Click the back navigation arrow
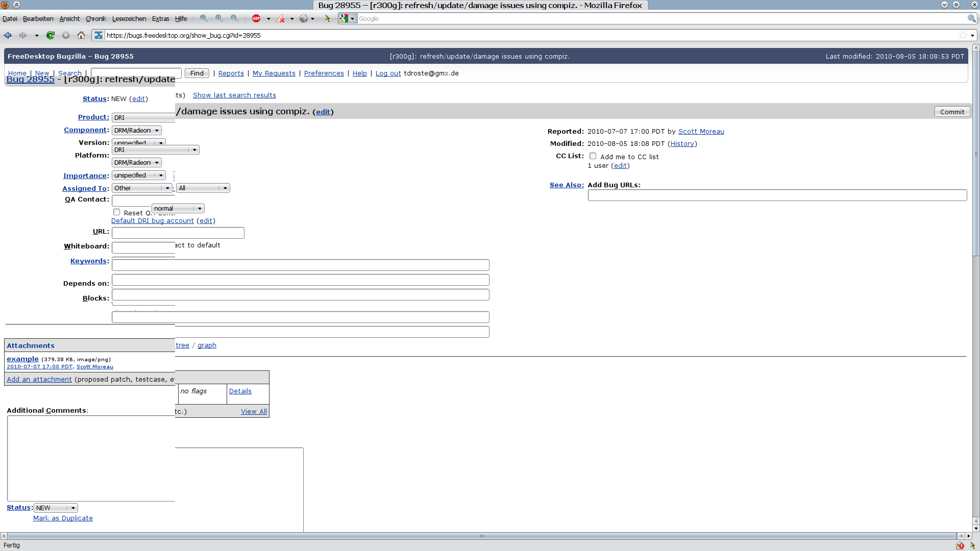Viewport: 980px width, 551px height. click(8, 35)
